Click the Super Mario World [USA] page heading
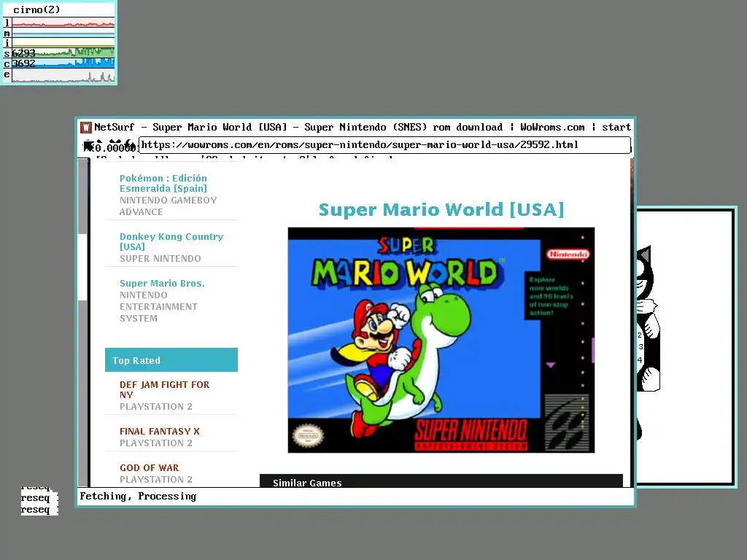Viewport: 747px width, 560px height. [x=441, y=209]
